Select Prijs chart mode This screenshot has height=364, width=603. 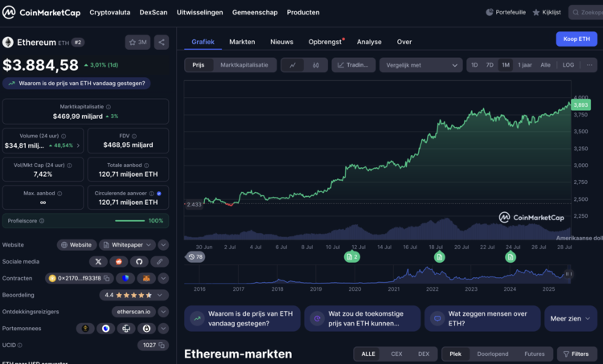[199, 65]
